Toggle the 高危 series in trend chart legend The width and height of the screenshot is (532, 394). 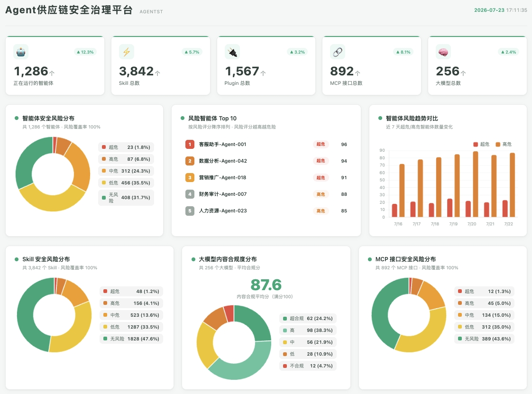click(504, 144)
